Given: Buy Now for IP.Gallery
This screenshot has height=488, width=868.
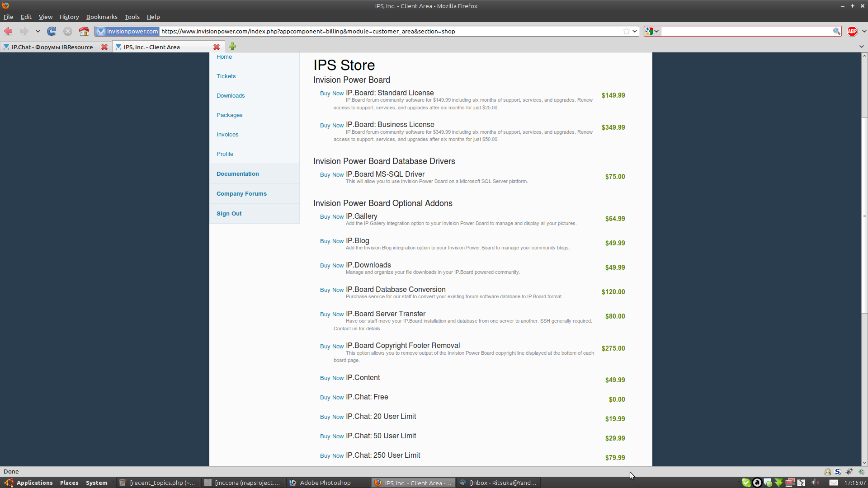Looking at the screenshot, I should [x=332, y=217].
